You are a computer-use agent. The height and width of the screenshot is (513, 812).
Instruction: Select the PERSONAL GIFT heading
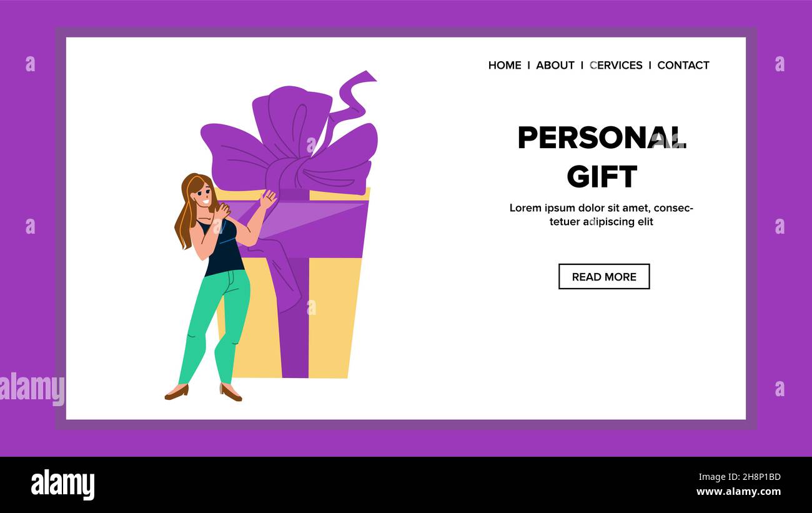coord(602,157)
